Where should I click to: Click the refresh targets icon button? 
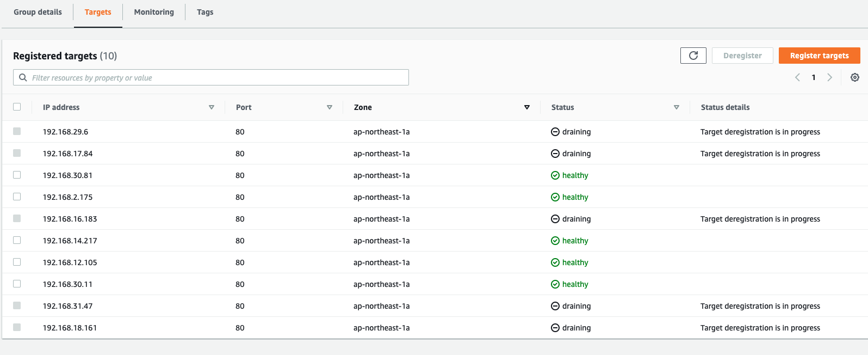[693, 56]
